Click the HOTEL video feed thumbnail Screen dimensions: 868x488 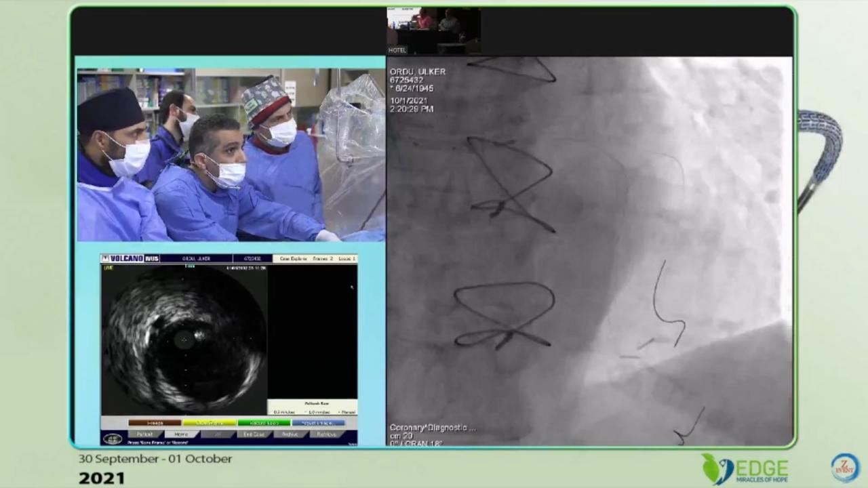pyautogui.click(x=433, y=30)
